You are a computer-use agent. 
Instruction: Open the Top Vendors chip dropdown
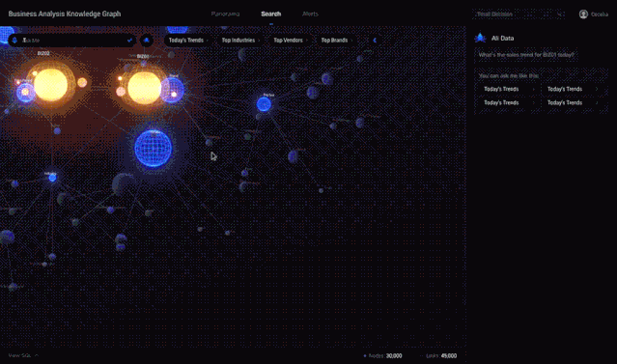point(290,41)
